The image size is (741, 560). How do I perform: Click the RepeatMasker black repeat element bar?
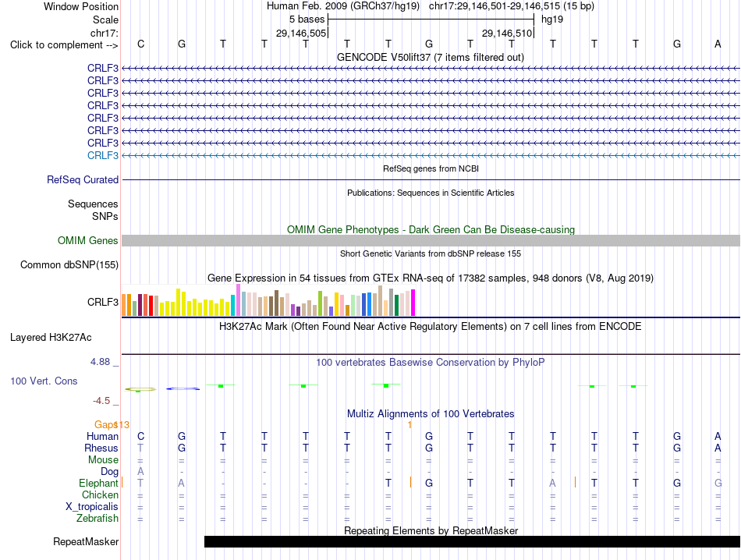click(x=472, y=541)
